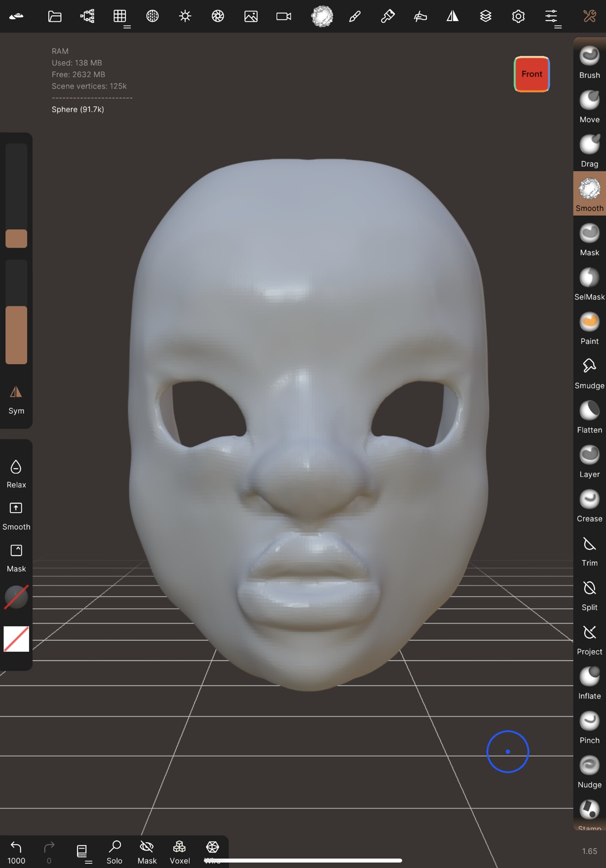Open the lighting sun menu
This screenshot has height=868, width=606.
[x=185, y=16]
